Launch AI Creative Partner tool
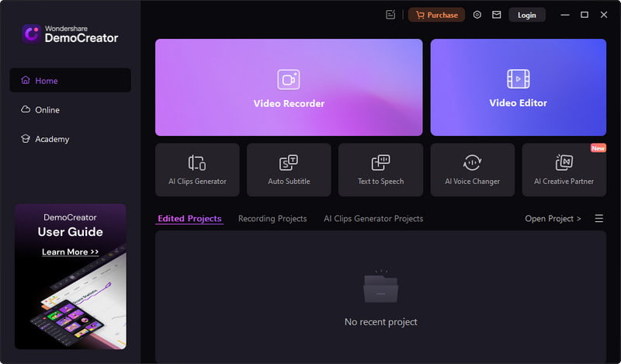Image resolution: width=621 pixels, height=364 pixels. click(564, 170)
